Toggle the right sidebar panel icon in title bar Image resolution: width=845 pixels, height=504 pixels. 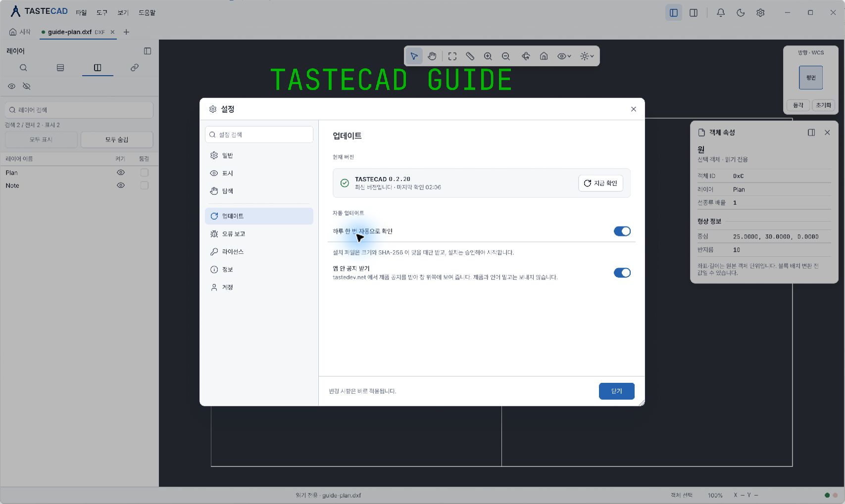pyautogui.click(x=694, y=13)
